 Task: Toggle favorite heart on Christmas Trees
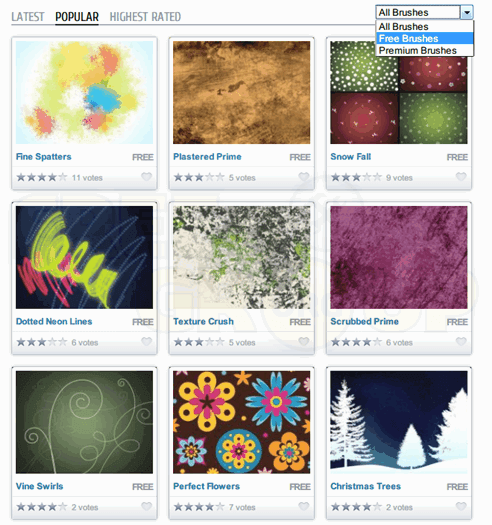point(461,506)
